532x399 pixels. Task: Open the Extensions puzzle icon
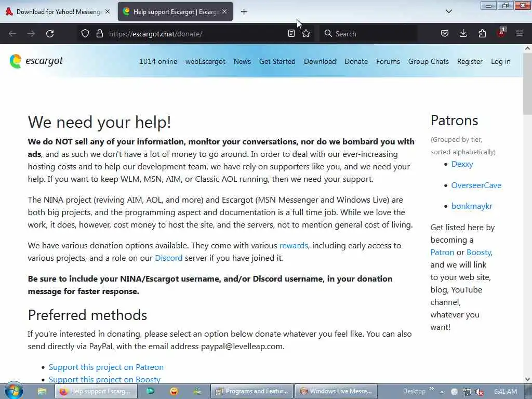(x=482, y=34)
